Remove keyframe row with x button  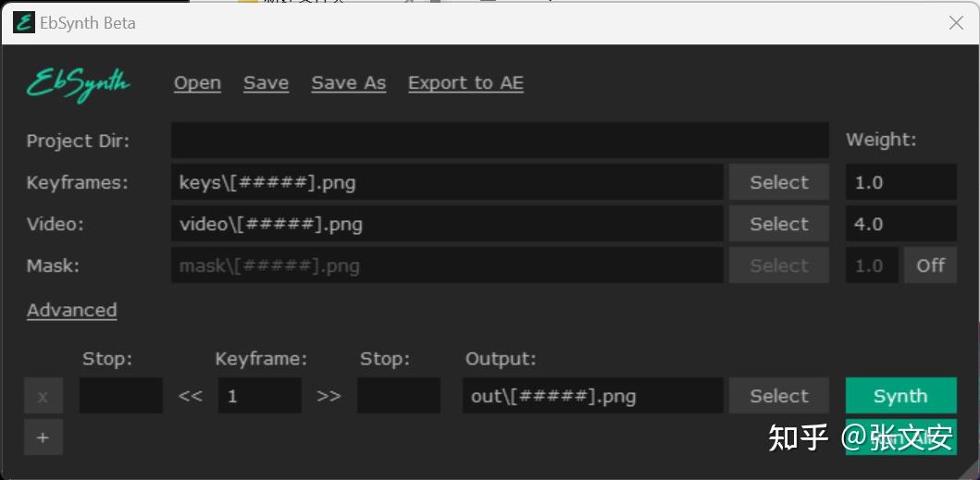(x=43, y=397)
